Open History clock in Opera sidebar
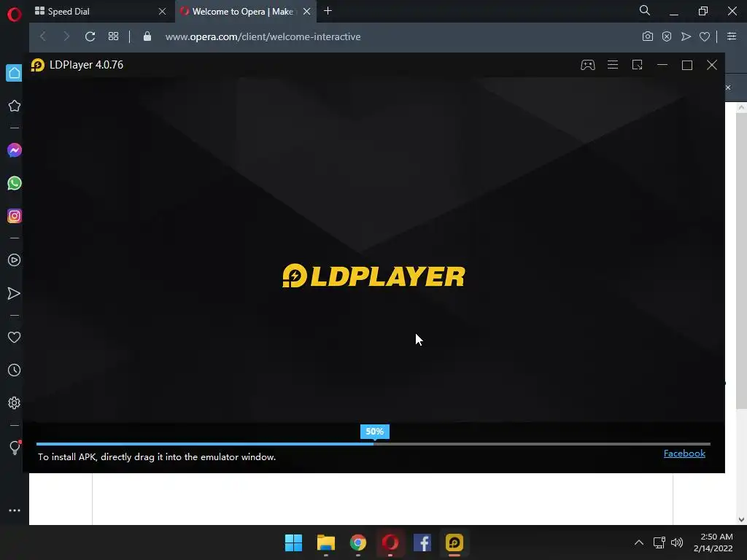The image size is (747, 560). (x=15, y=370)
